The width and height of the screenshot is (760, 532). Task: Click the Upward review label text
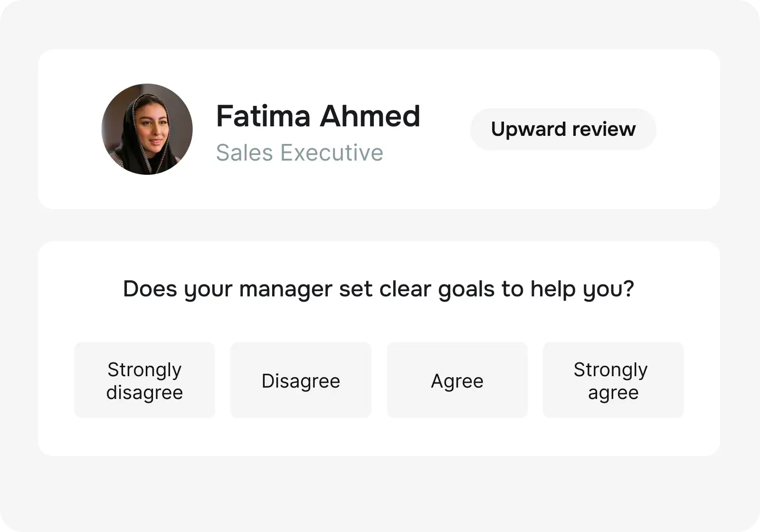pyautogui.click(x=563, y=129)
